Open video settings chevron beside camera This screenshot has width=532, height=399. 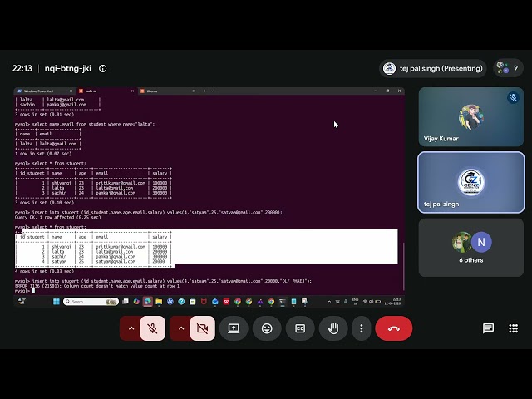(x=181, y=328)
